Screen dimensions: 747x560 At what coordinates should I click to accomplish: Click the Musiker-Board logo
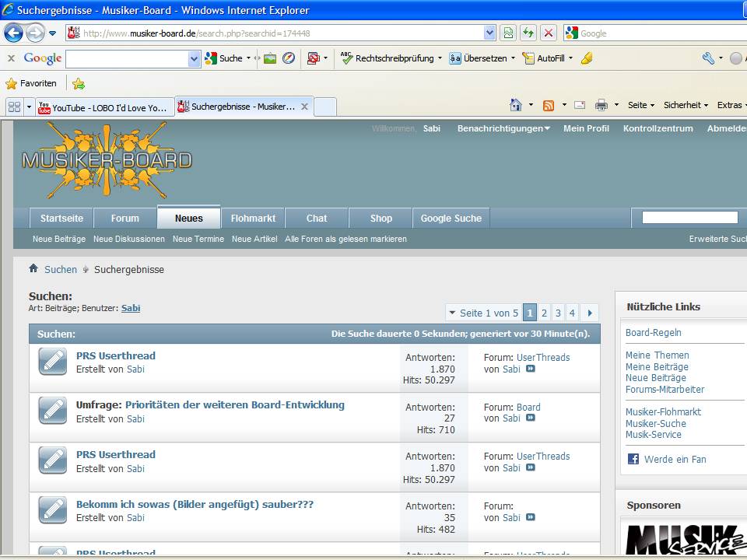[x=107, y=160]
